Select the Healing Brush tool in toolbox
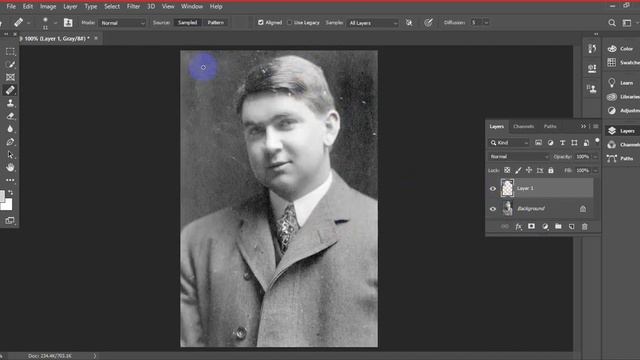640x360 pixels. (10, 90)
